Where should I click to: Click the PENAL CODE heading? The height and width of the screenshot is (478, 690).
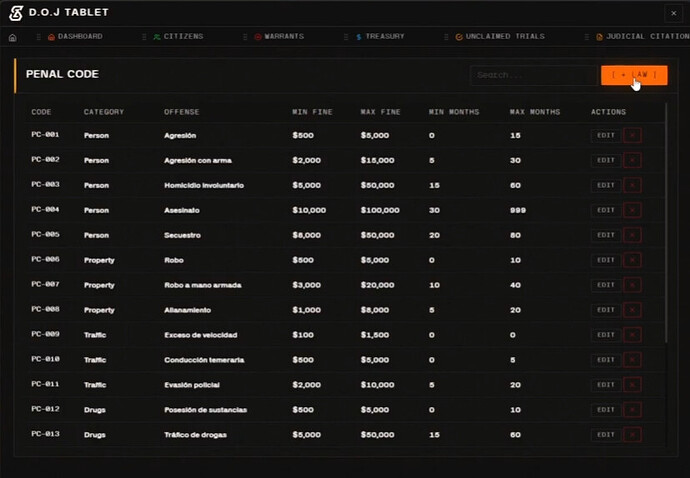tap(62, 74)
